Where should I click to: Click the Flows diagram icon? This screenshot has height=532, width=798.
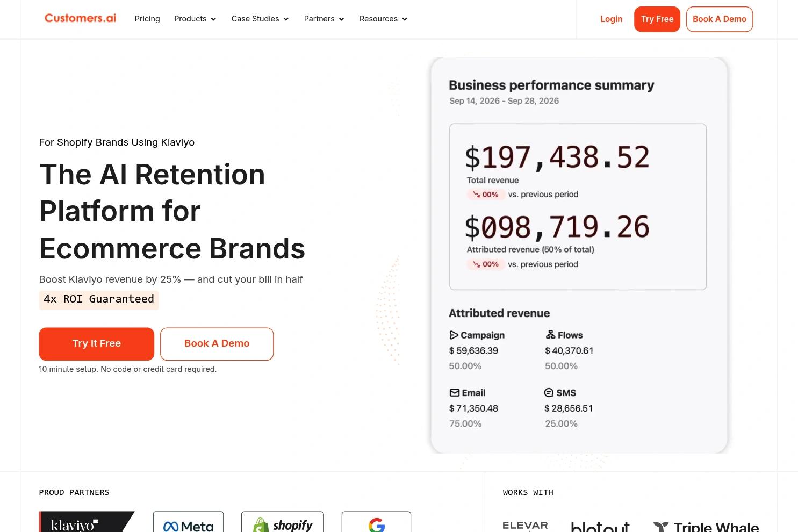click(x=550, y=335)
